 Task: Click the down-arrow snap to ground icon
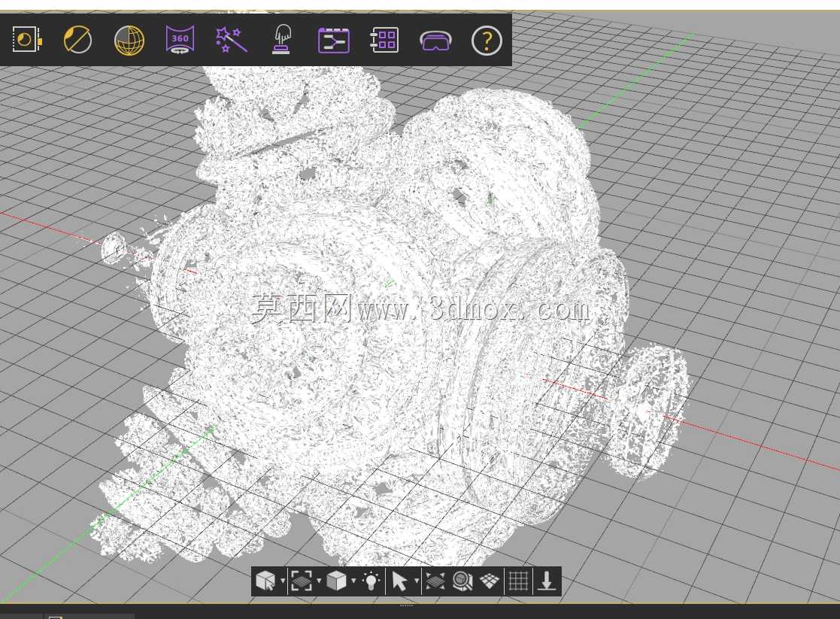(x=547, y=581)
